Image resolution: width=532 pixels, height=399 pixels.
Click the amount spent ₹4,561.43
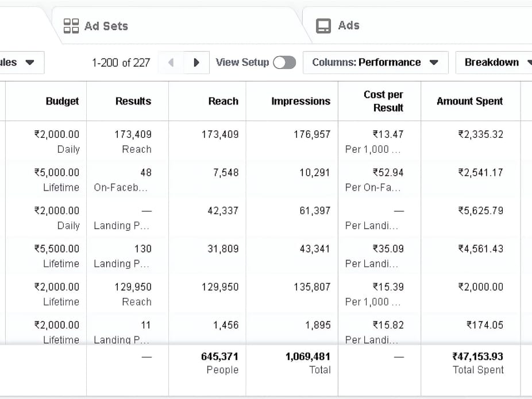(480, 249)
